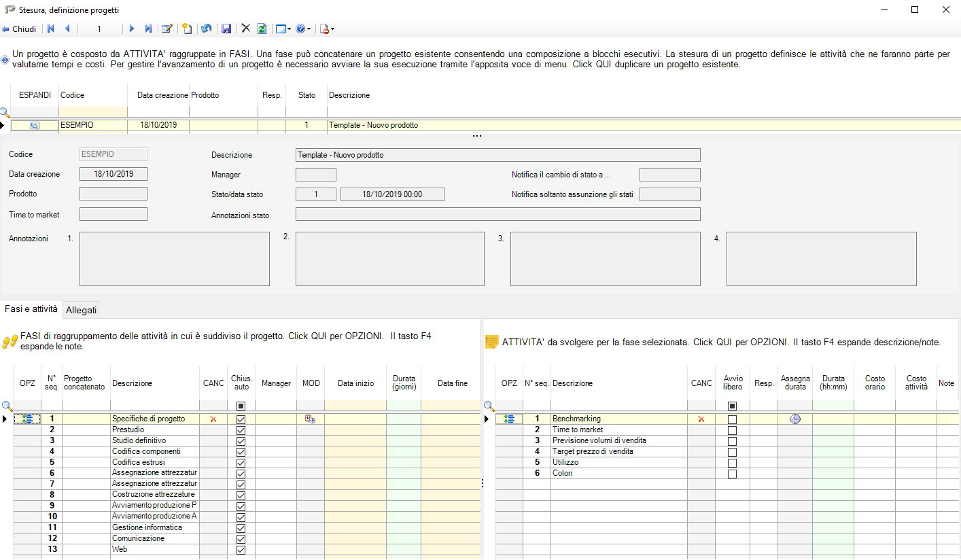This screenshot has height=560, width=961.
Task: Save with the floppy disk icon
Action: 226,29
